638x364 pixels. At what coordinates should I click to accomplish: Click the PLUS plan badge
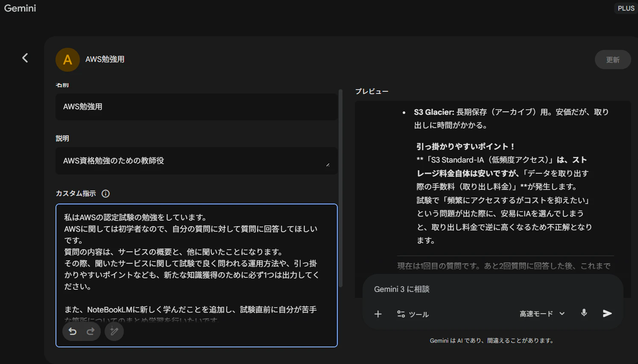pos(626,8)
